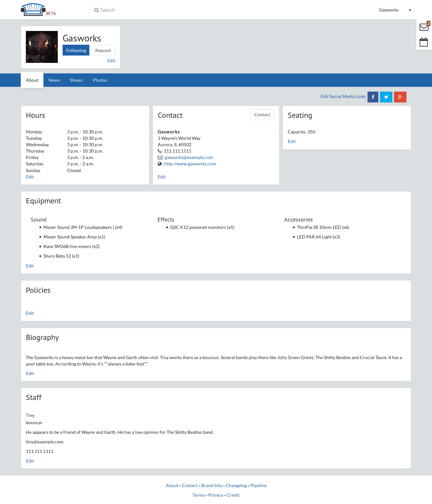Click 'QSC K12 powered monitors (x5)' item
432x504 pixels.
[x=202, y=227]
